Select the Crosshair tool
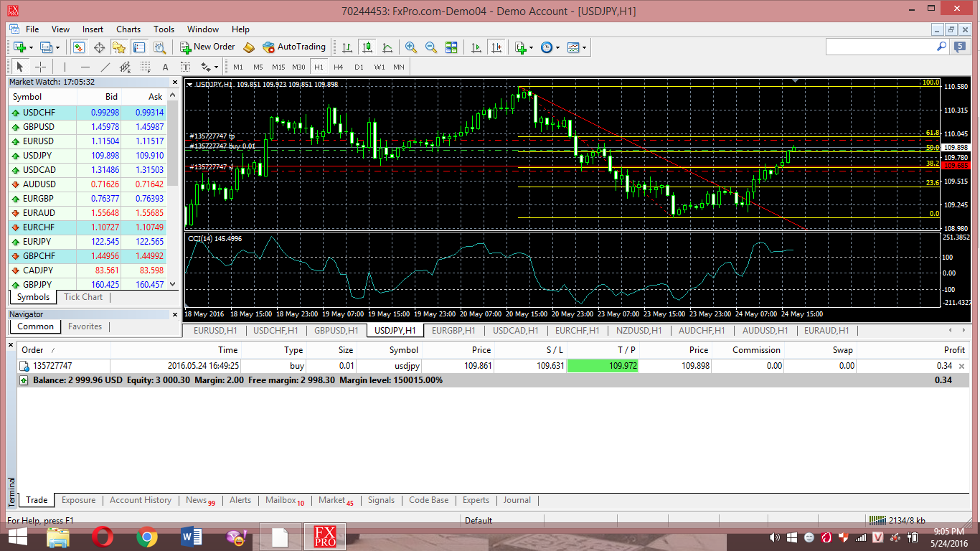 (41, 67)
